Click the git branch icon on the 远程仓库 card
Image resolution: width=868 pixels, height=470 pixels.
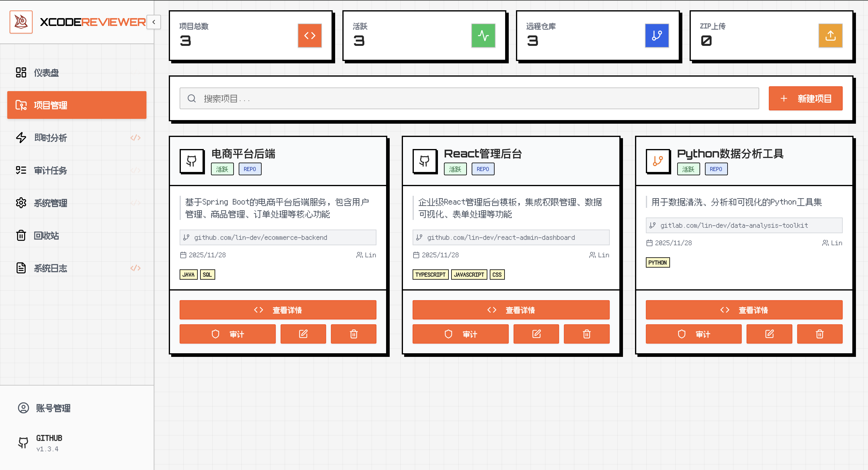coord(656,35)
